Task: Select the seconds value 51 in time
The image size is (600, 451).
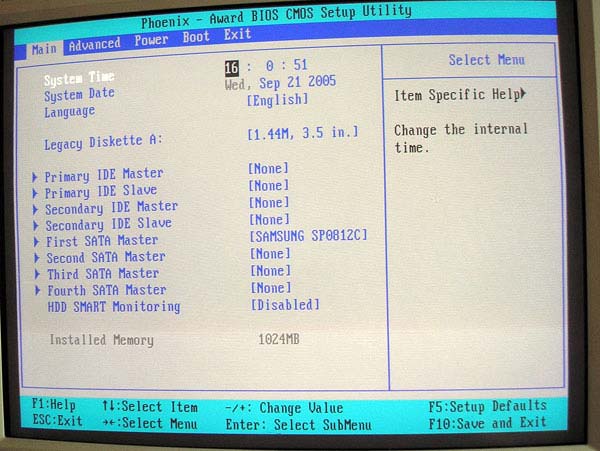Action: (x=300, y=65)
